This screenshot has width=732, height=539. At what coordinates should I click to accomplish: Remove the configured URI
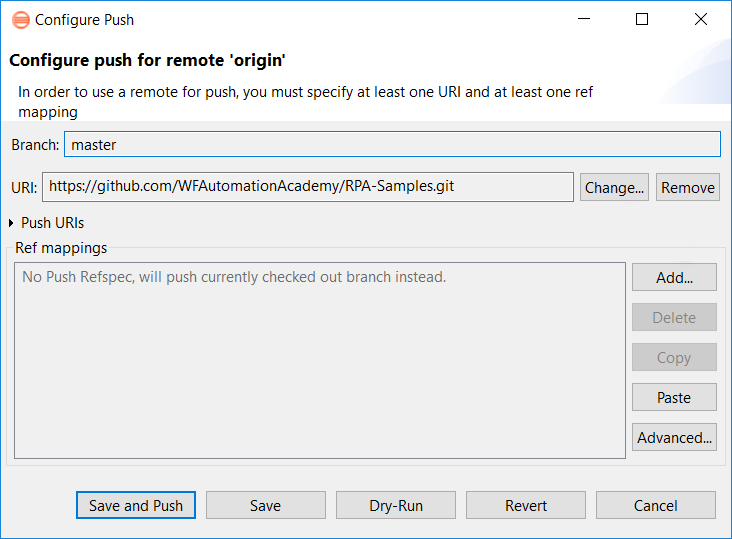(x=688, y=187)
